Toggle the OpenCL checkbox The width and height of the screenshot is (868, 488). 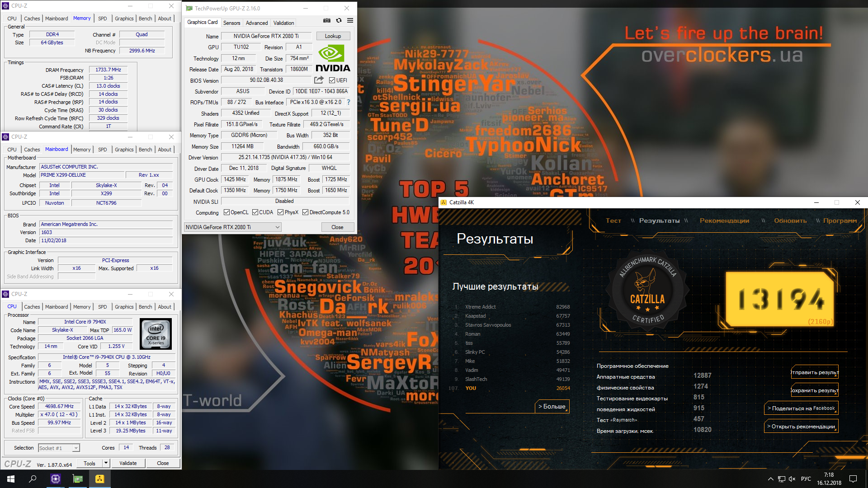click(226, 212)
